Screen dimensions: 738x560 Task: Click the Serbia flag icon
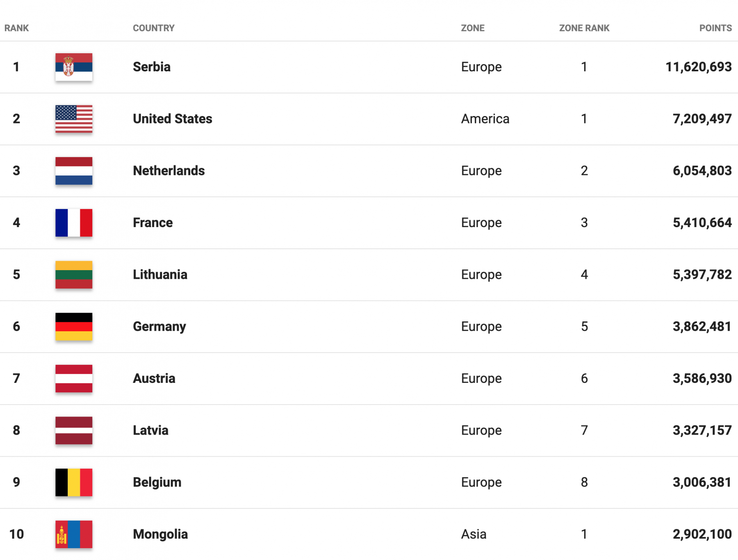[74, 67]
